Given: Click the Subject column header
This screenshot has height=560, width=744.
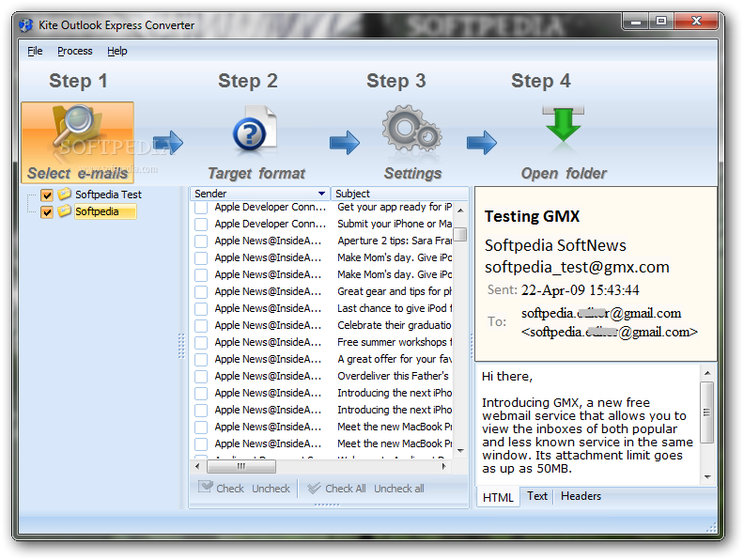Looking at the screenshot, I should tap(399, 194).
